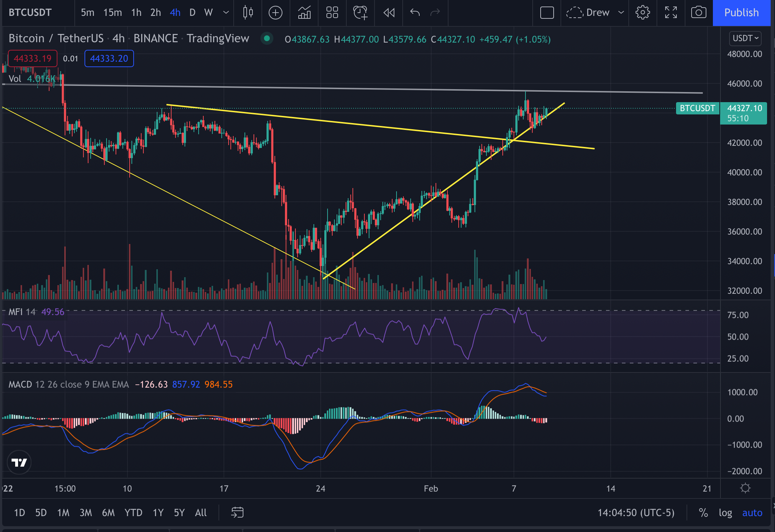The width and height of the screenshot is (775, 532).
Task: Select the 3M date range
Action: pyautogui.click(x=86, y=513)
